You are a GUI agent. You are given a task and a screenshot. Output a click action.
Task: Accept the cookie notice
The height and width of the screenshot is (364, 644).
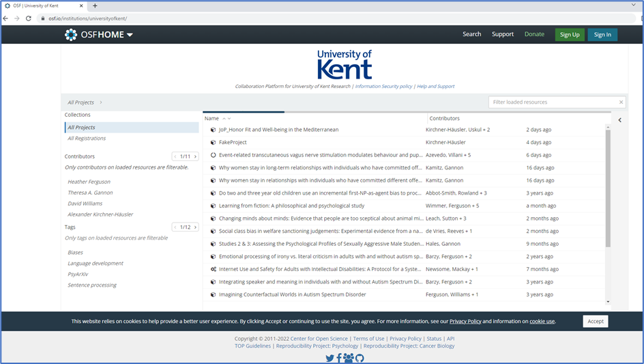coord(595,321)
